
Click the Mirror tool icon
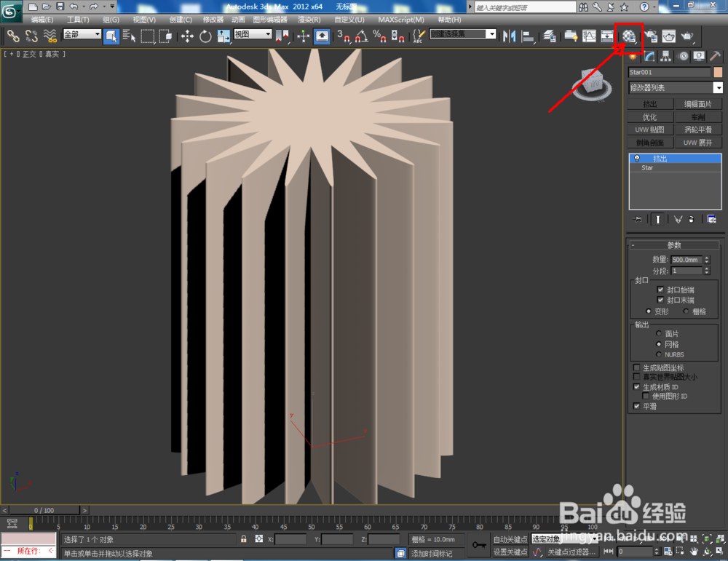tap(509, 36)
